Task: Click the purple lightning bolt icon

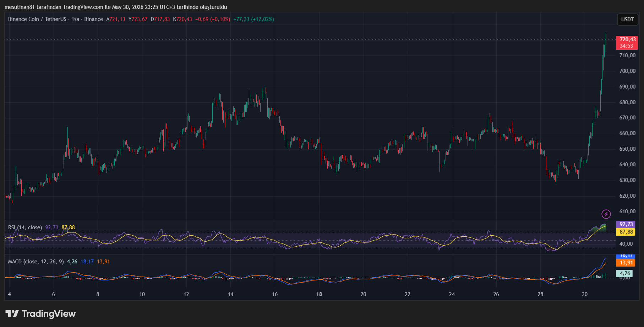Action: pos(606,214)
